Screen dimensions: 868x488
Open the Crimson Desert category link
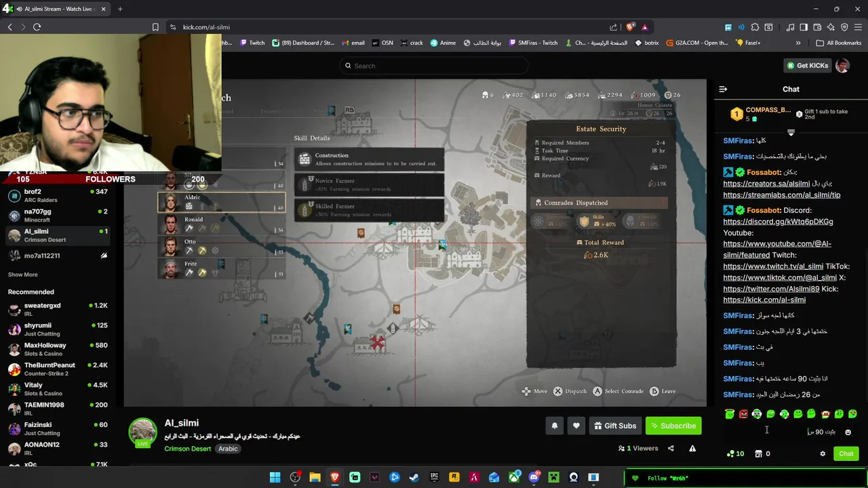(187, 449)
